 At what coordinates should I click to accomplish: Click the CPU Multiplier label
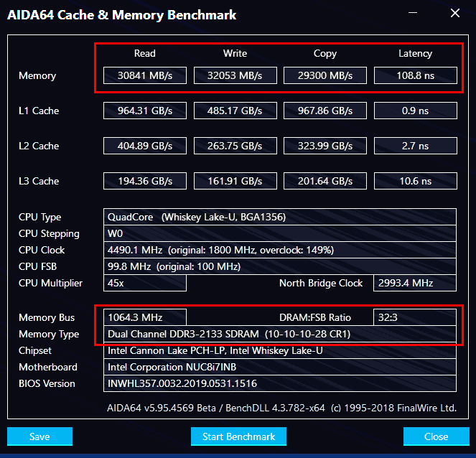click(x=50, y=283)
